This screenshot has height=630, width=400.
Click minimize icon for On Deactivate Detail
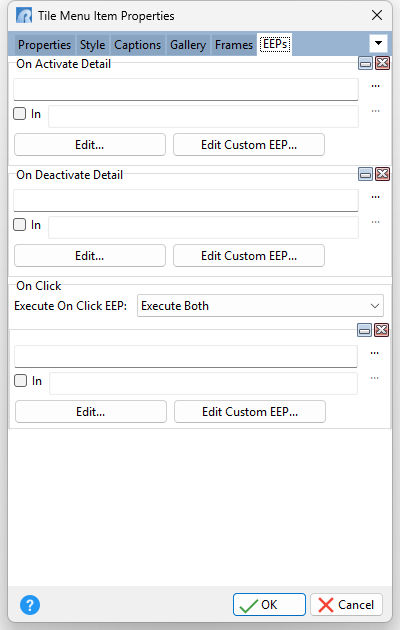(x=365, y=174)
